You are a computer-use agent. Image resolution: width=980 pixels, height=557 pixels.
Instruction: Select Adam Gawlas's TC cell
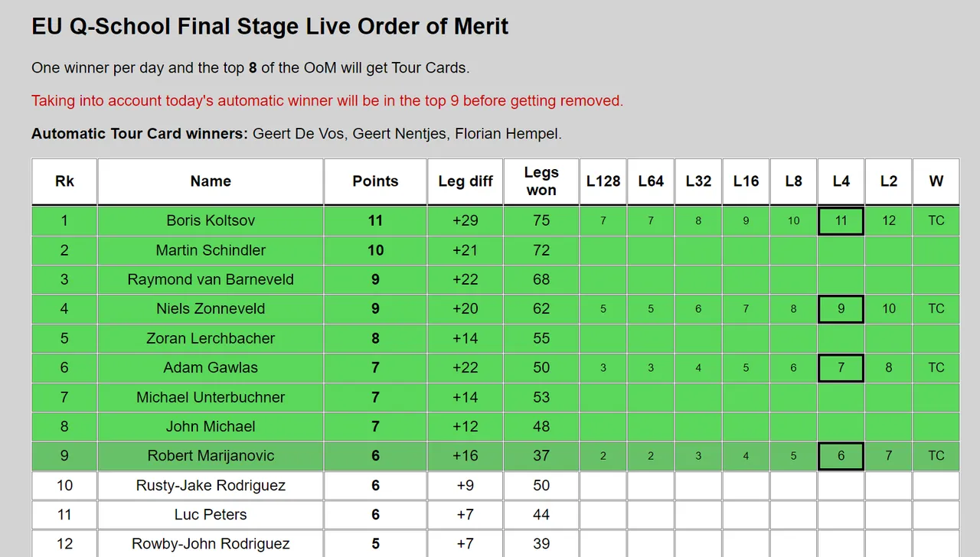pos(936,367)
